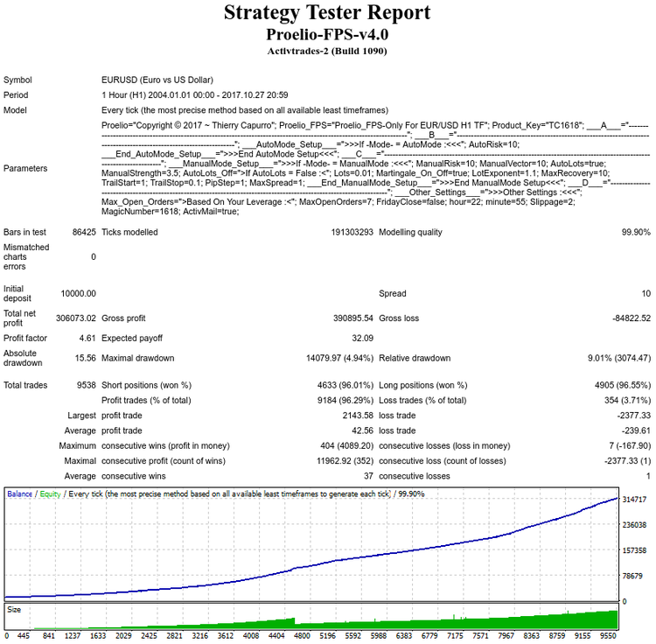Click the Profit factor value 4.61
The width and height of the screenshot is (656, 644).
click(x=87, y=338)
